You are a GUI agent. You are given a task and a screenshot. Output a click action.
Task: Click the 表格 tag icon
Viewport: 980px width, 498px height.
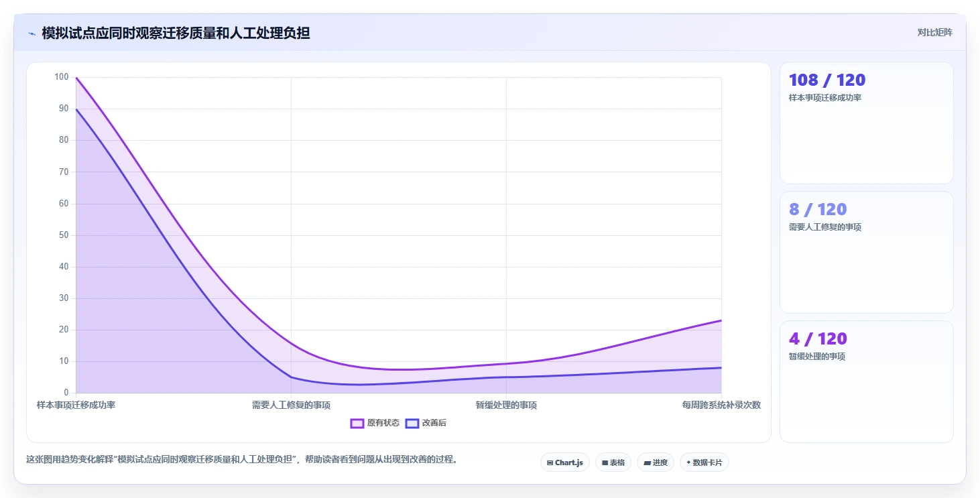(605, 462)
